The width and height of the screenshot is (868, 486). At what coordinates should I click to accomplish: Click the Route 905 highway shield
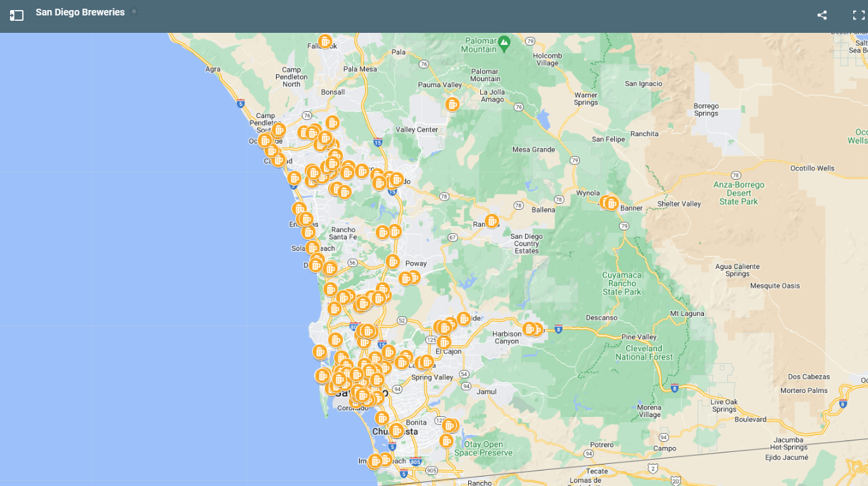pyautogui.click(x=431, y=471)
